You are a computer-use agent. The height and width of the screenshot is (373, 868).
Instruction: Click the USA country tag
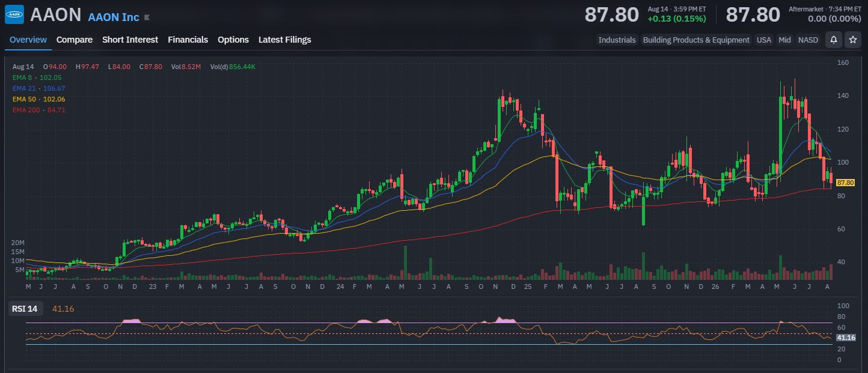(764, 40)
